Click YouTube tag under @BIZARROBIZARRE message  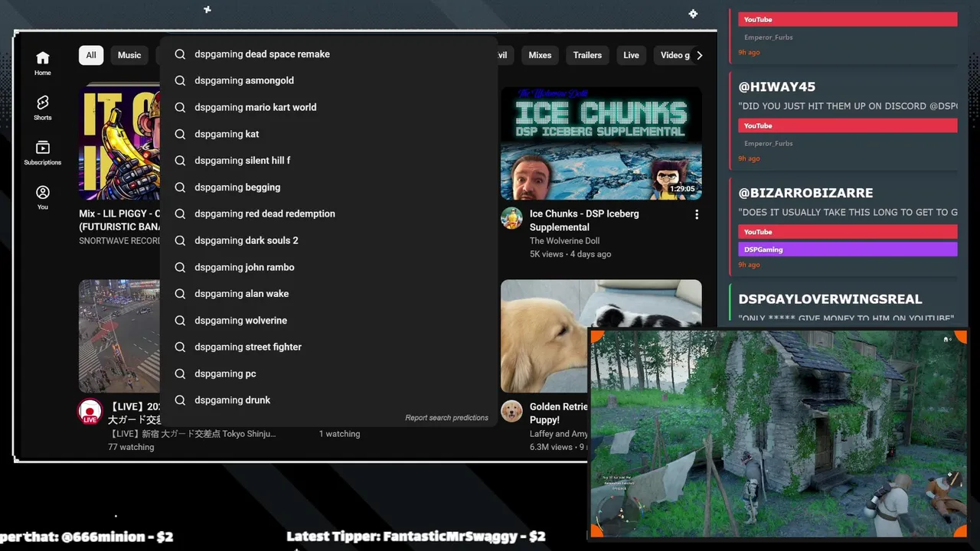point(848,232)
